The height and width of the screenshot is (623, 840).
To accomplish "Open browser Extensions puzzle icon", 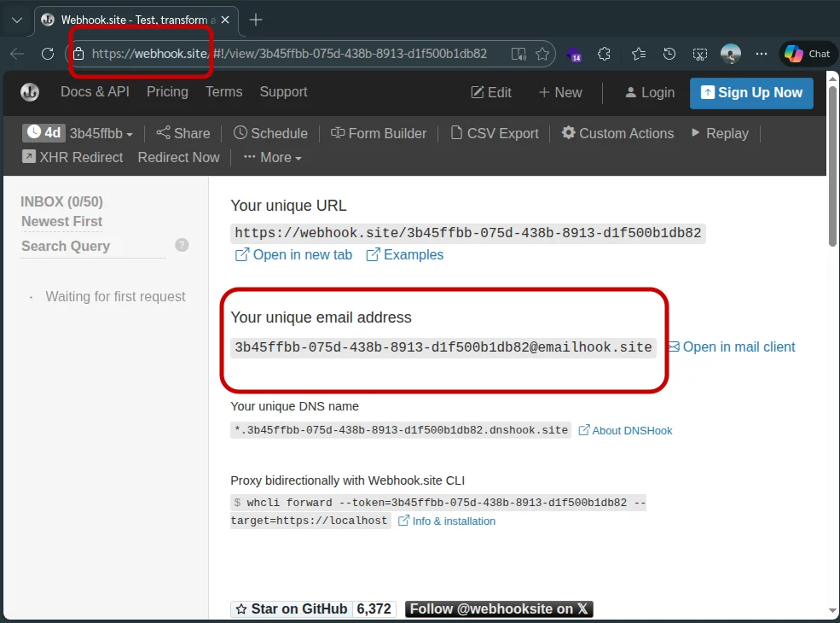I will (605, 54).
